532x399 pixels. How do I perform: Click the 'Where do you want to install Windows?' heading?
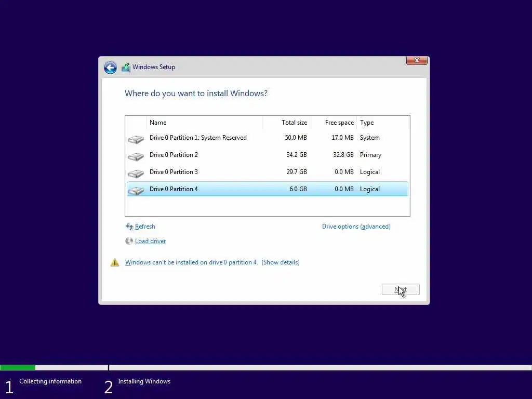point(196,94)
